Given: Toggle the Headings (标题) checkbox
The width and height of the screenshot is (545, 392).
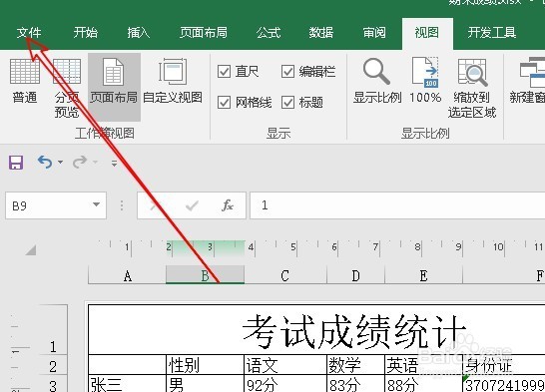Looking at the screenshot, I should click(x=287, y=103).
